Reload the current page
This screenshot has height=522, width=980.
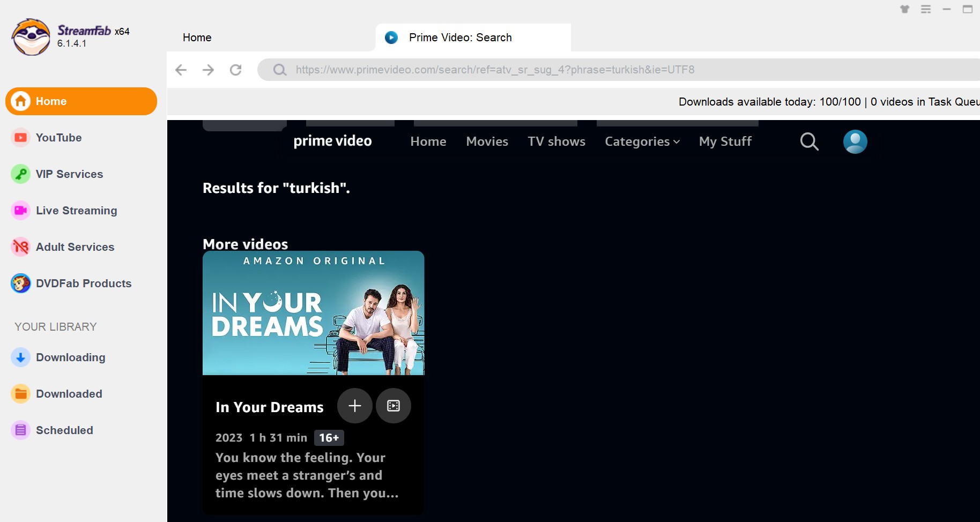point(236,70)
